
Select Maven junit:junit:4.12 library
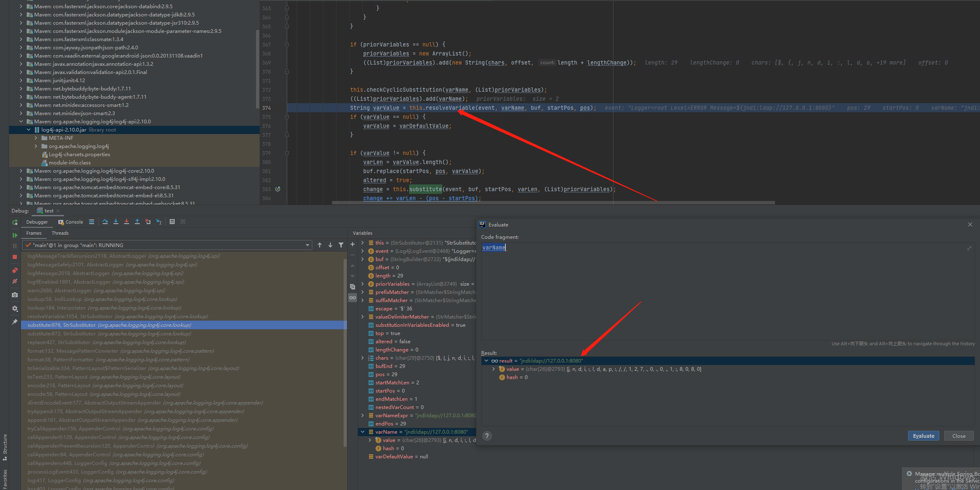coord(60,81)
